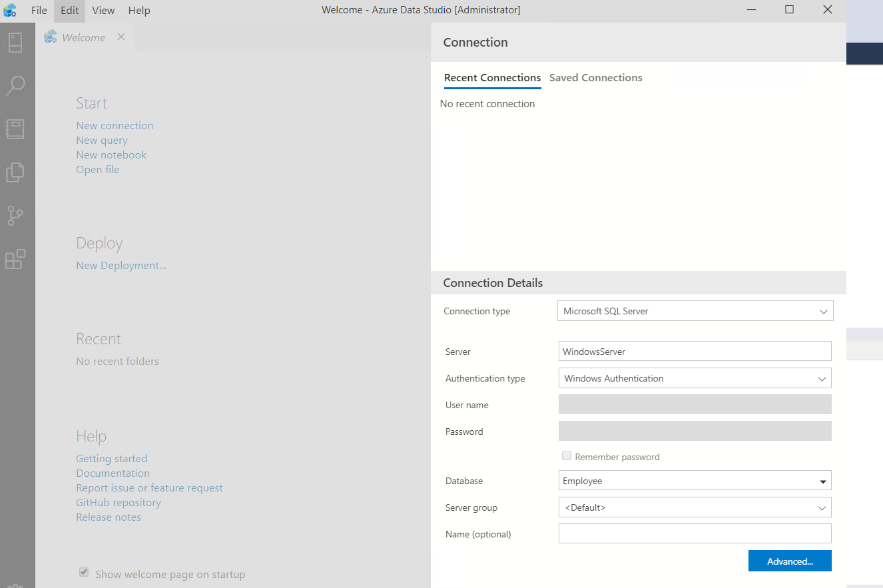
Task: Maximize the Azure Data Studio window
Action: coord(789,10)
